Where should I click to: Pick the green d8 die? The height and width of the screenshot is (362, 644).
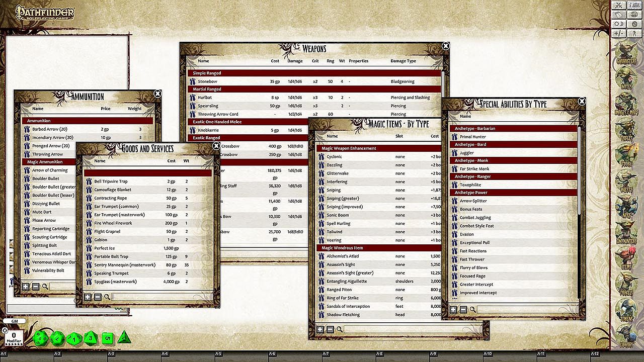91,338
